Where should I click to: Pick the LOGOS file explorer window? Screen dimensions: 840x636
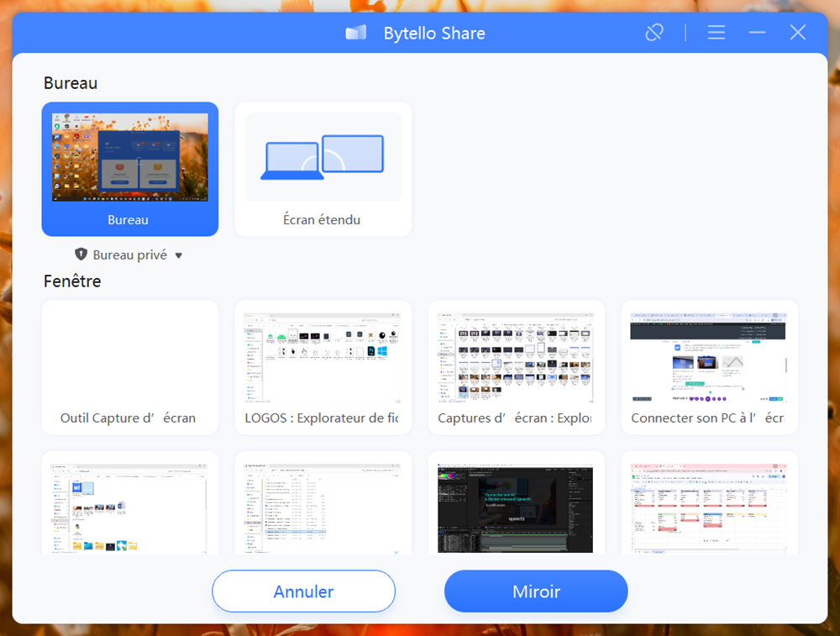click(323, 367)
